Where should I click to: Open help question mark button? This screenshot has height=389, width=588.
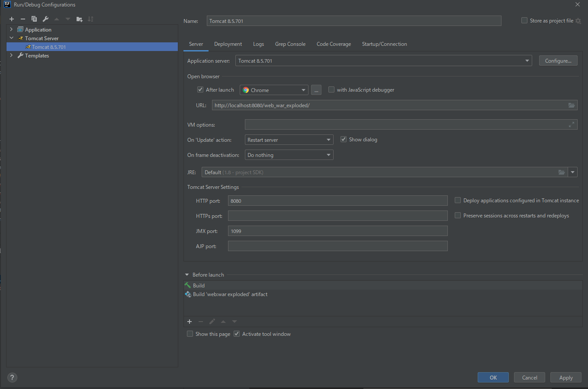point(12,377)
